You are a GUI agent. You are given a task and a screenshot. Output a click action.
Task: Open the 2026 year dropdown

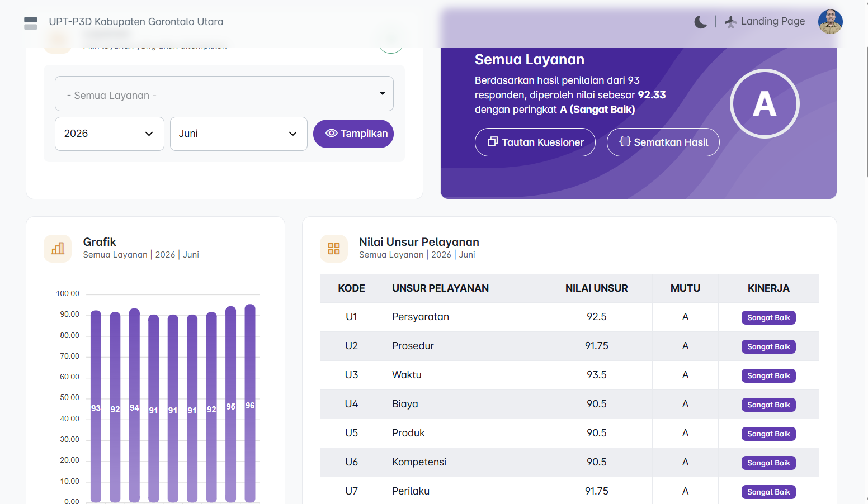[x=110, y=134]
